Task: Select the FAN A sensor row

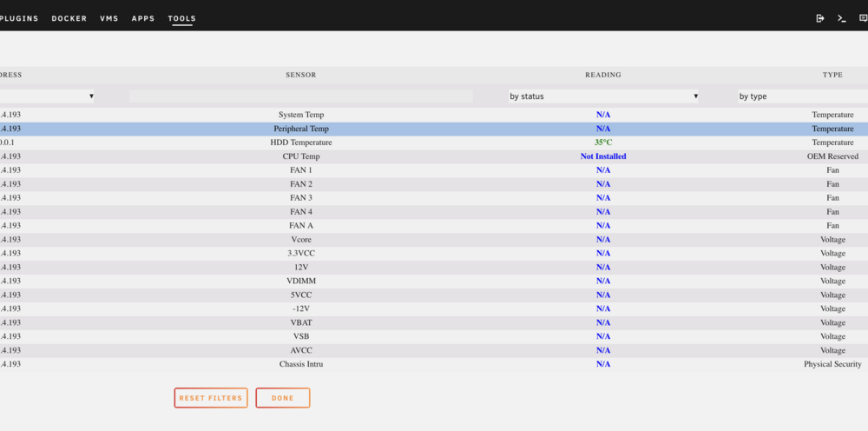Action: click(x=434, y=225)
